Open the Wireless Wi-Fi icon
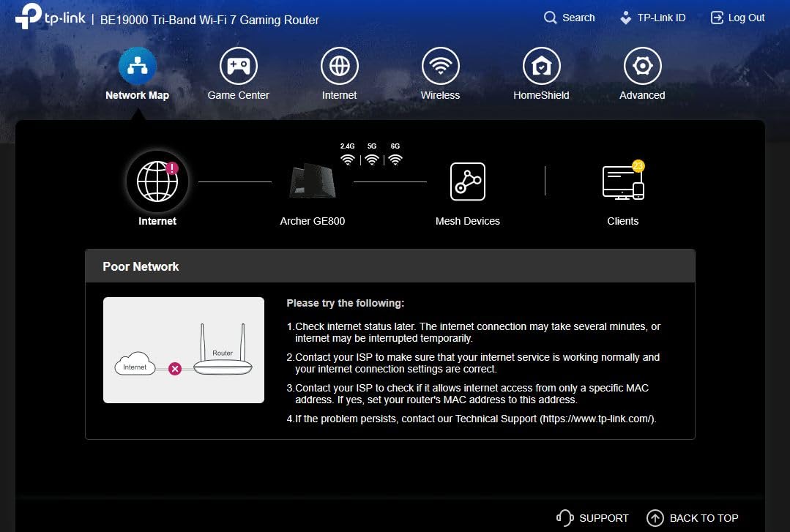The height and width of the screenshot is (532, 790). pyautogui.click(x=440, y=66)
